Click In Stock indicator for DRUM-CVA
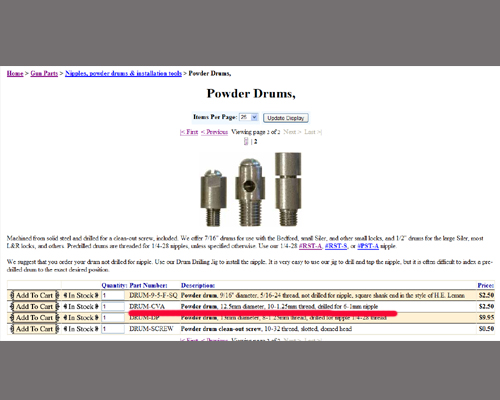500x400 pixels. pos(81,306)
